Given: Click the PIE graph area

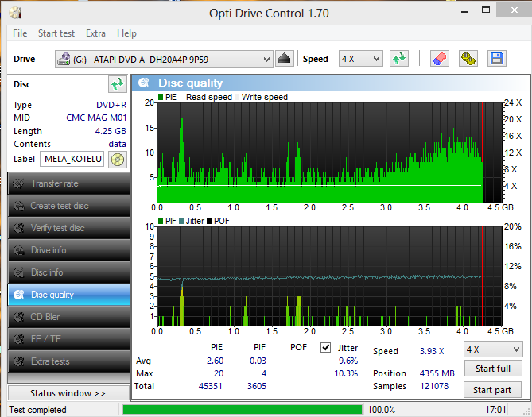Looking at the screenshot, I should pyautogui.click(x=329, y=153).
